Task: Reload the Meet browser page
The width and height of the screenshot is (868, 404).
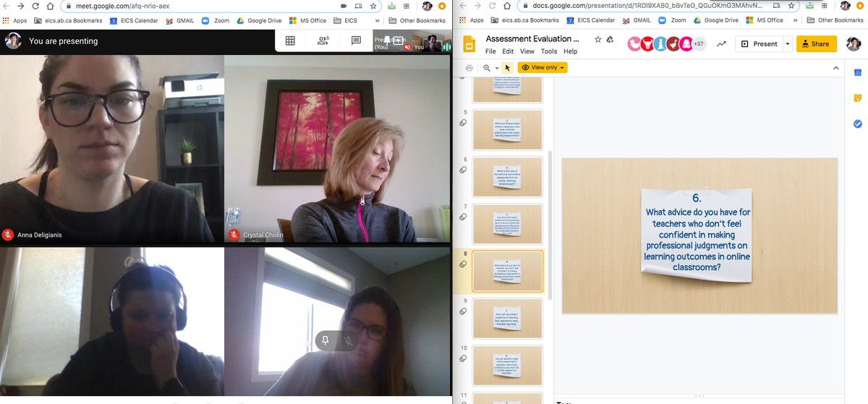Action: pos(35,6)
